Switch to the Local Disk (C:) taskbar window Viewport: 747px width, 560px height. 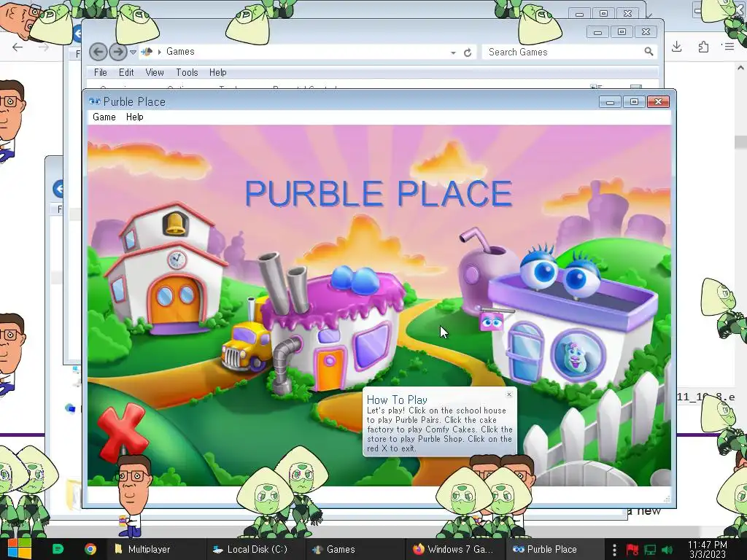coord(255,549)
